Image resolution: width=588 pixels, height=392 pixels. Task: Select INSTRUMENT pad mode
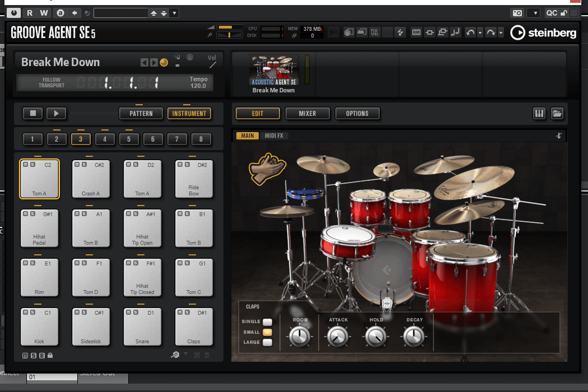tap(189, 113)
